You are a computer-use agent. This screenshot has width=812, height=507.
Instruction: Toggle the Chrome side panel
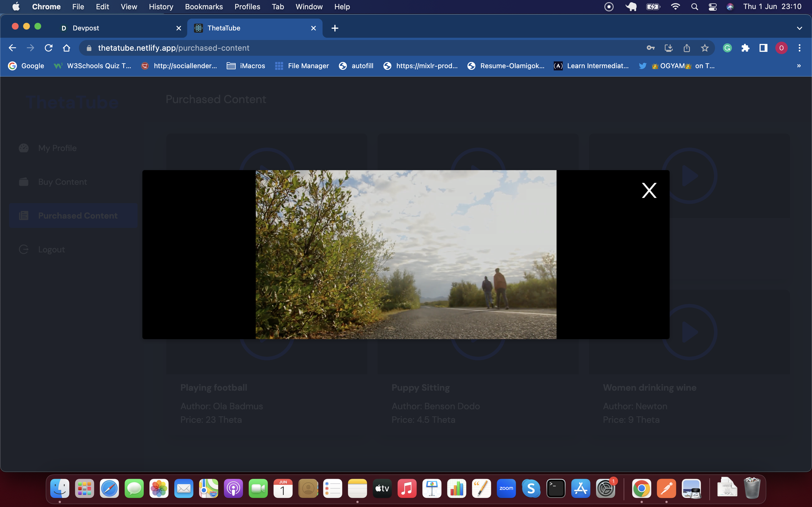[x=763, y=48]
